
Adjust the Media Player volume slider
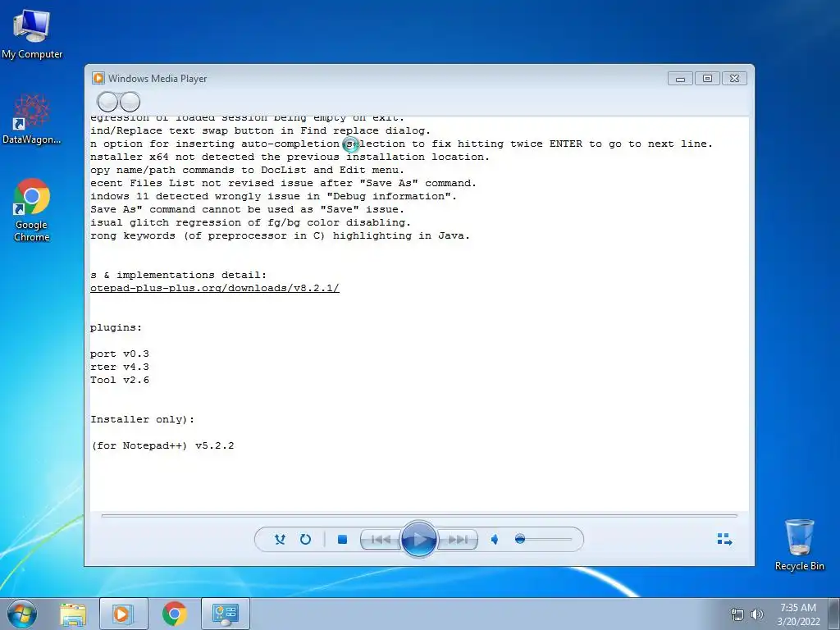point(543,539)
